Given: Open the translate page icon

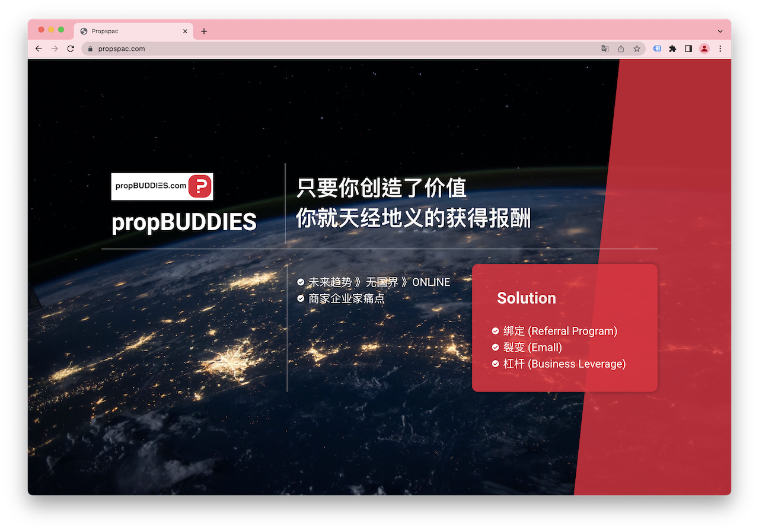Looking at the screenshot, I should coord(605,49).
